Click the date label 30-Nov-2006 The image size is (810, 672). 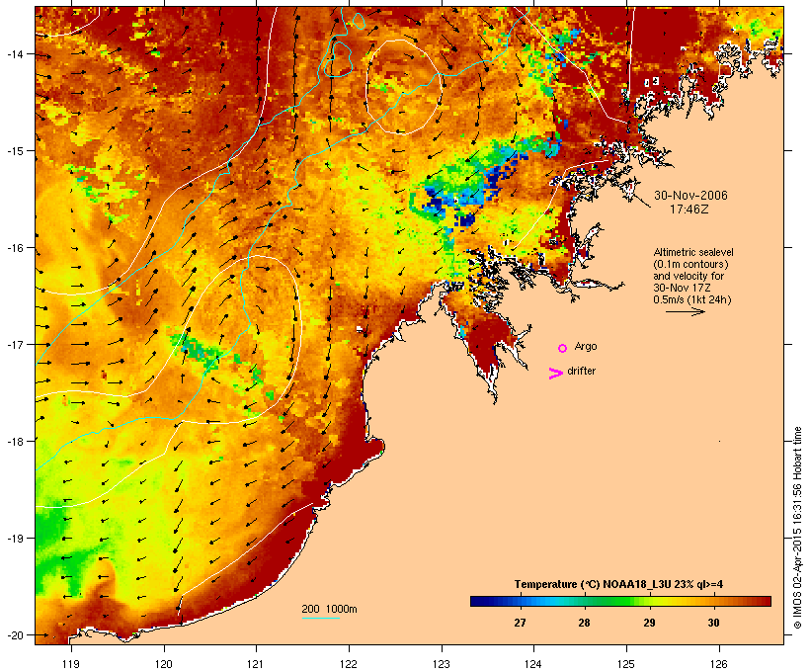(x=690, y=196)
